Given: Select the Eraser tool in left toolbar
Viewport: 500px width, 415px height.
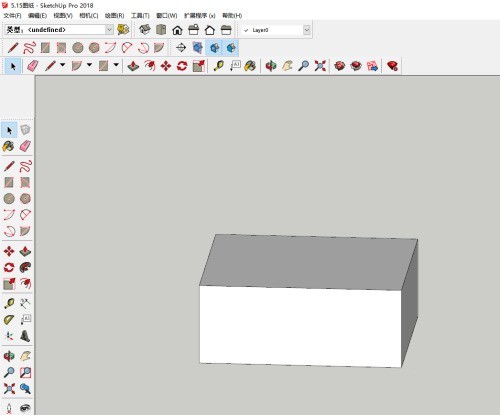Looking at the screenshot, I should (x=25, y=146).
